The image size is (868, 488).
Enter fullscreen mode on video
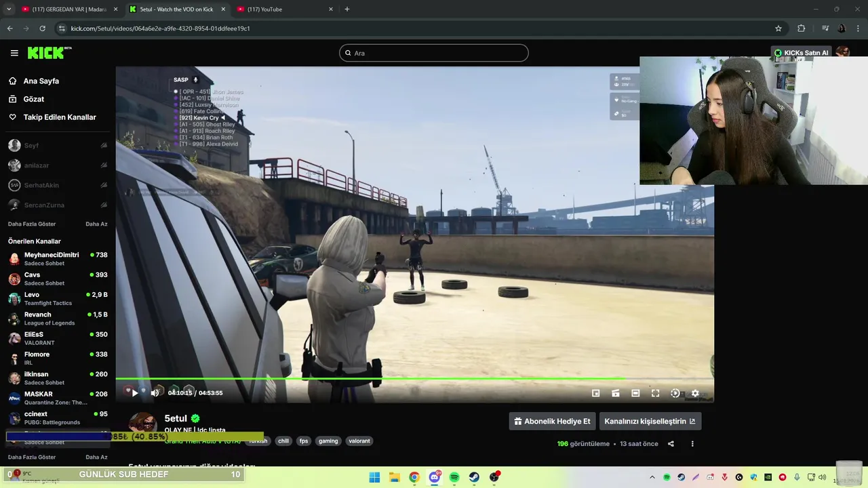655,393
